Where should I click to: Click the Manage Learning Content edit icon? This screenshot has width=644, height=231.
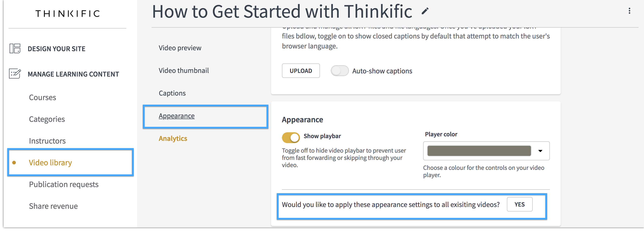tap(15, 74)
